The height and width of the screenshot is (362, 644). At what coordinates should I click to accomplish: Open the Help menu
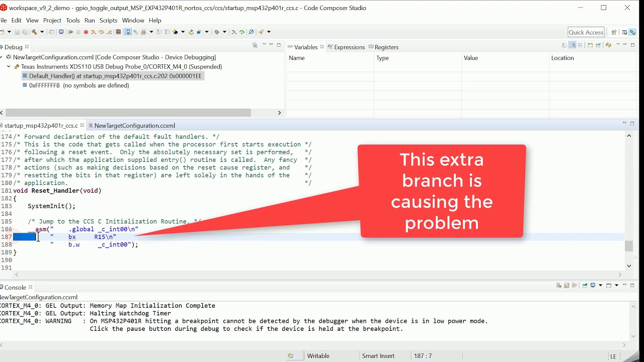click(x=155, y=20)
